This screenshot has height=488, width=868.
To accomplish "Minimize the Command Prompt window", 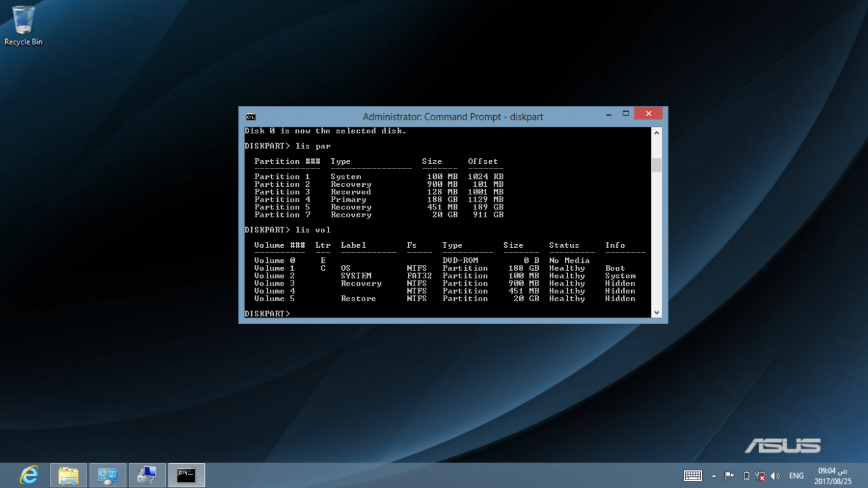I will tap(608, 115).
